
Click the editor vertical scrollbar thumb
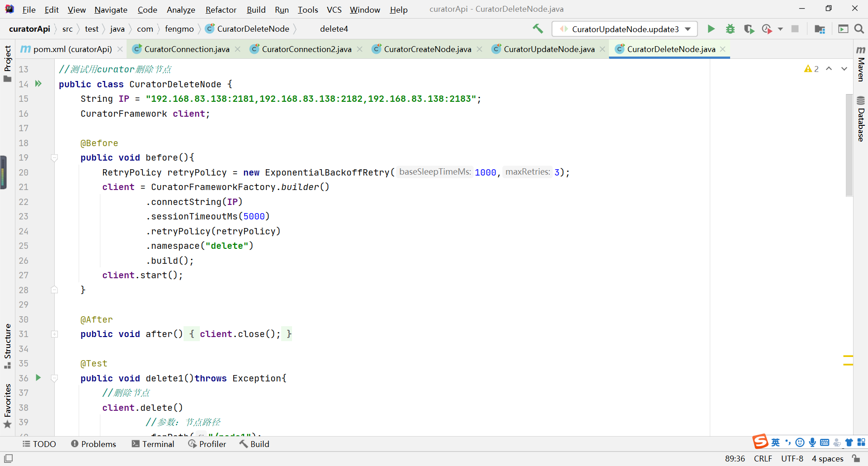(x=849, y=145)
